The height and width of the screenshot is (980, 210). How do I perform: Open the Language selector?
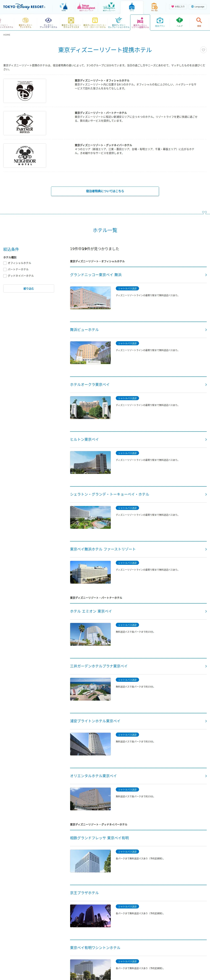tap(198, 7)
